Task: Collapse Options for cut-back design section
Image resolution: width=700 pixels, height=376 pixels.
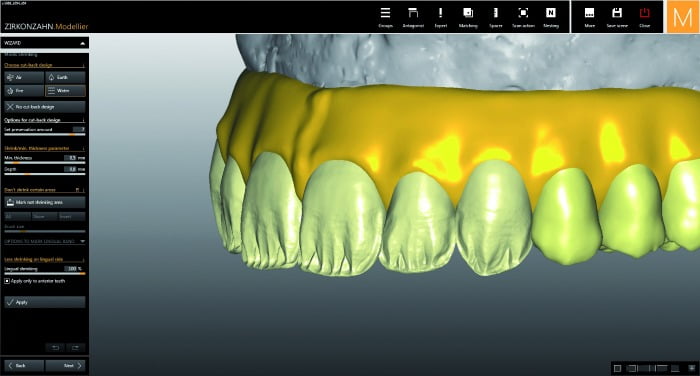Action: 83,120
